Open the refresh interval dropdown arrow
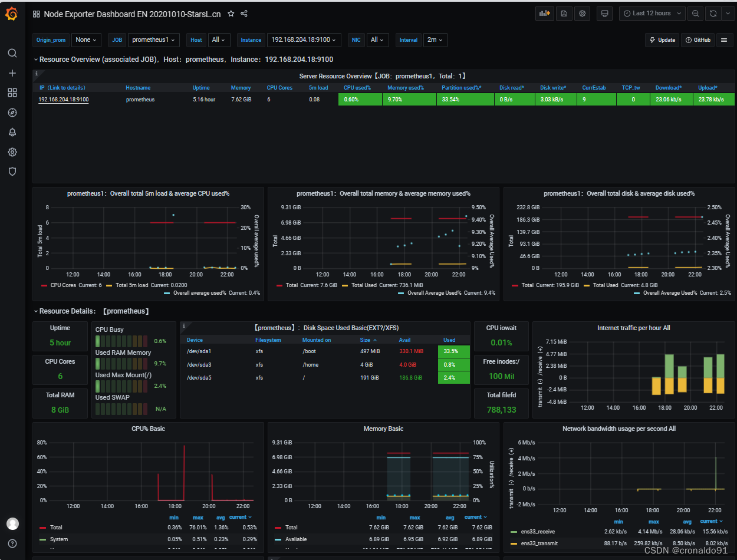Viewport: 737px width, 560px height. click(728, 13)
